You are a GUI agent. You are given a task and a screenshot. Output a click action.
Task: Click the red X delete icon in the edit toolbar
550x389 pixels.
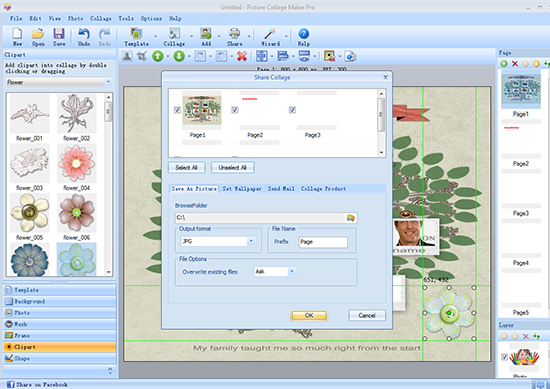(x=242, y=56)
